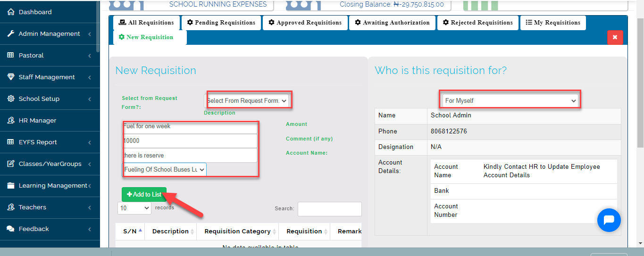Click the Teachers people icon
The width and height of the screenshot is (644, 256).
[x=11, y=207]
